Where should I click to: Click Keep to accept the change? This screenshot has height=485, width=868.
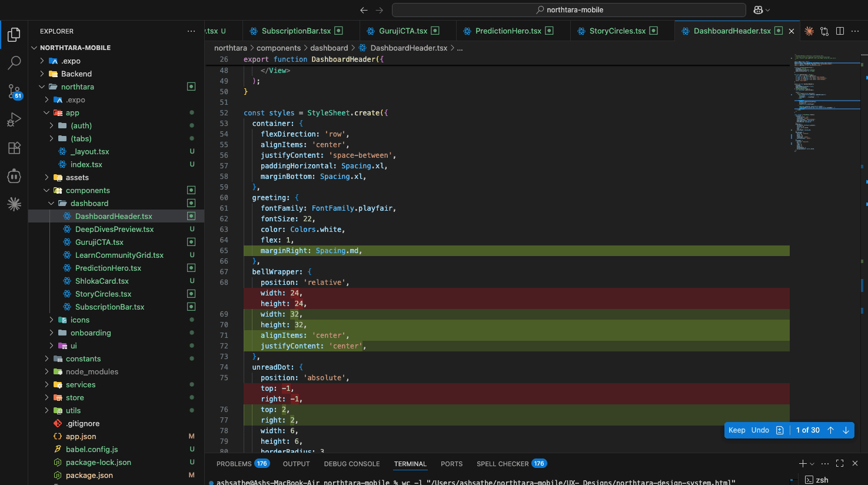(737, 430)
